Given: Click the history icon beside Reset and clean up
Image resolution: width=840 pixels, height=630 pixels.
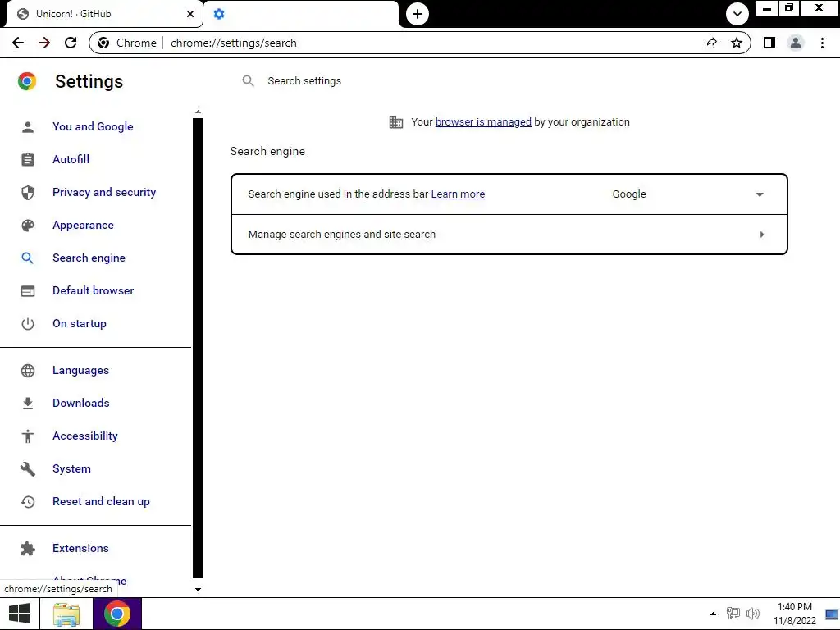Looking at the screenshot, I should pyautogui.click(x=28, y=502).
